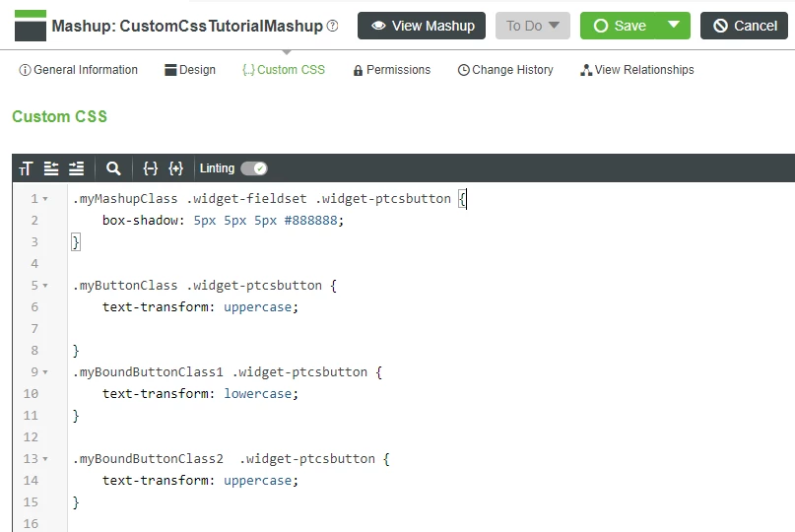This screenshot has width=795, height=532.
Task: Click the .myBoundButtonClass1 selector text
Action: point(148,372)
